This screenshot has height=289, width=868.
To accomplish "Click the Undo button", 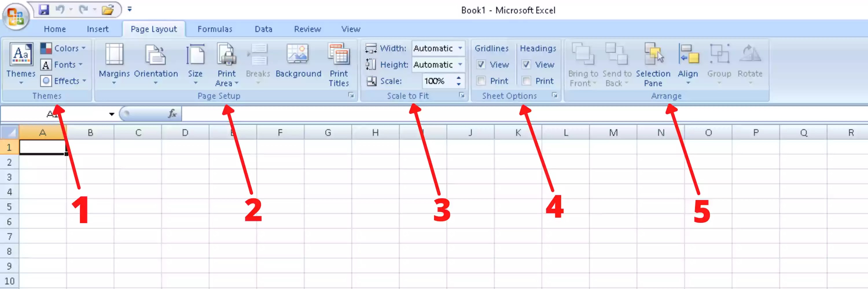I will pos(61,10).
